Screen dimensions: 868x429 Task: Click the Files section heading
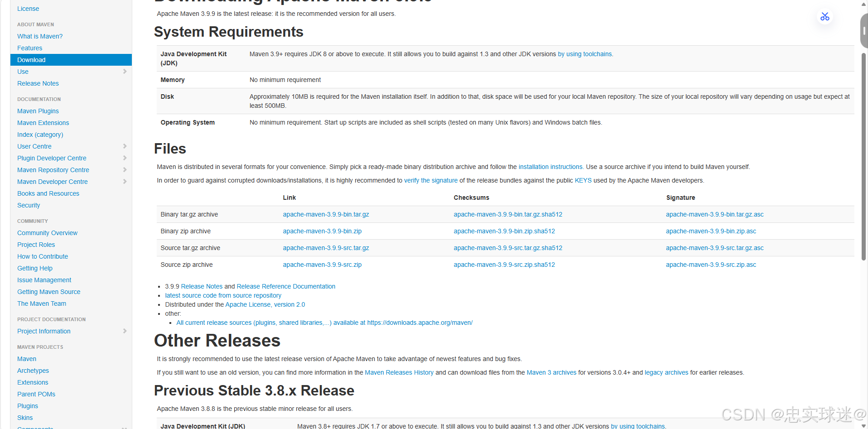coord(170,149)
